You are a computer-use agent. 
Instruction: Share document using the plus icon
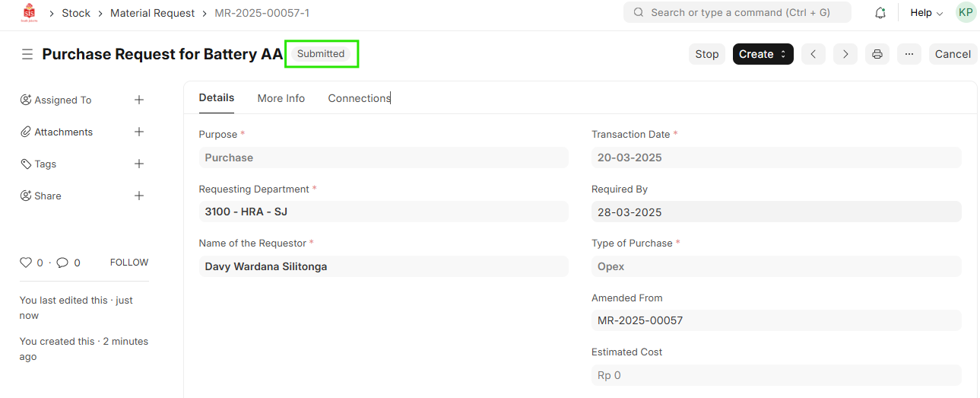pos(139,196)
